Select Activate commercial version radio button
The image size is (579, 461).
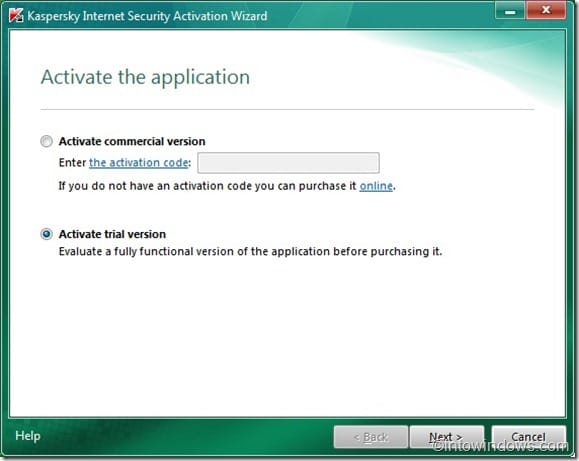pos(47,141)
